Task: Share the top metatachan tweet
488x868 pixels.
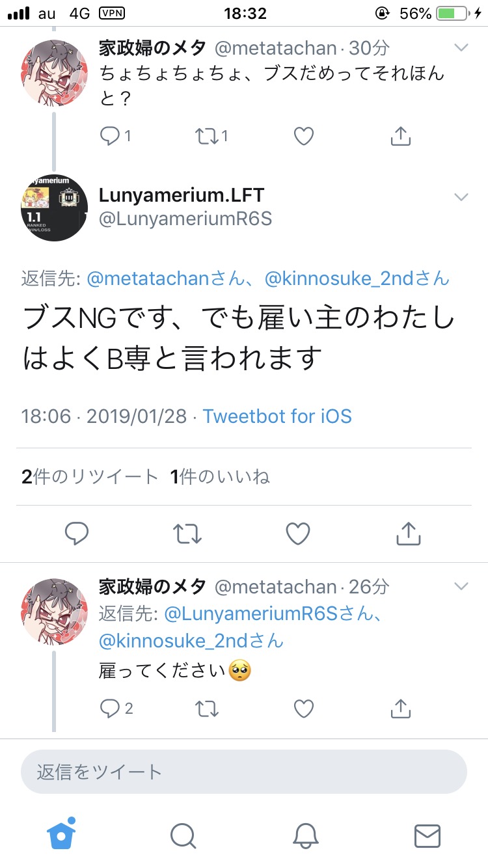Action: 400,136
